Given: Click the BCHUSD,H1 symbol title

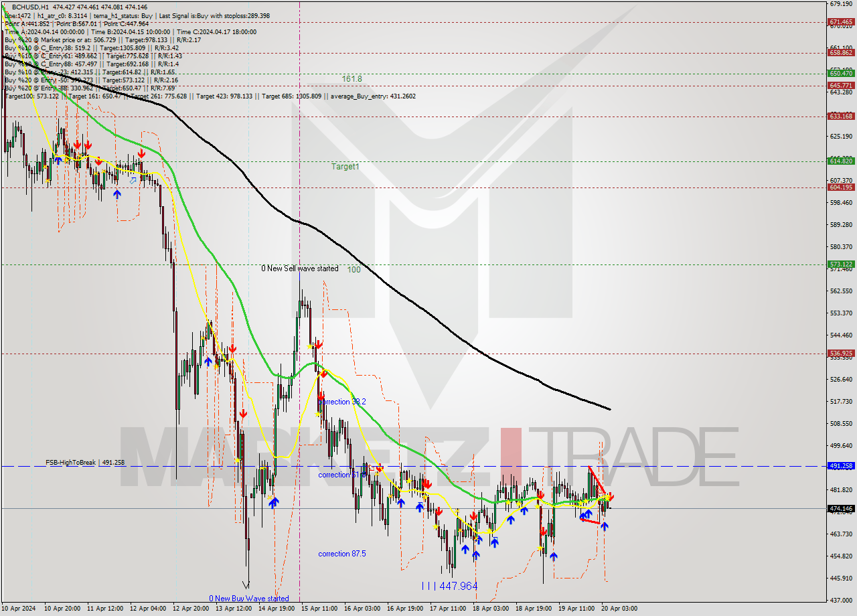Looking at the screenshot, I should [x=30, y=7].
